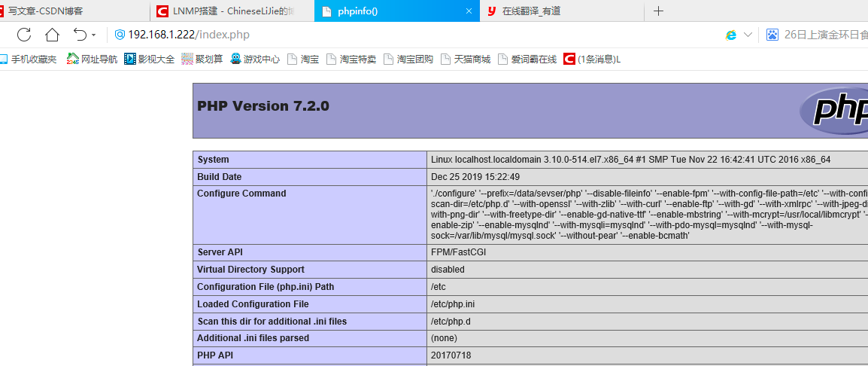The width and height of the screenshot is (868, 366).
Task: Open the (1条消息)L CSDN bookmark
Action: pos(592,59)
